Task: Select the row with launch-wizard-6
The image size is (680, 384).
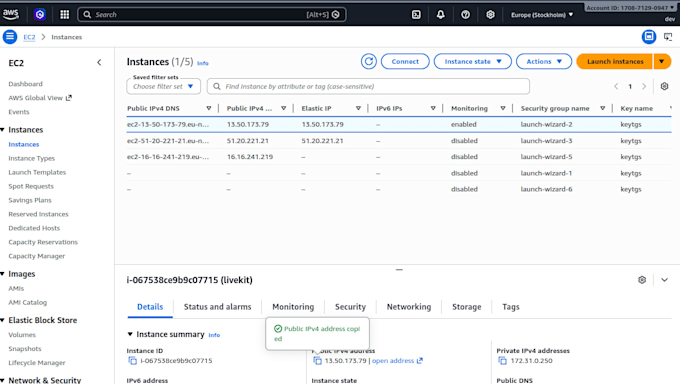Action: 399,189
